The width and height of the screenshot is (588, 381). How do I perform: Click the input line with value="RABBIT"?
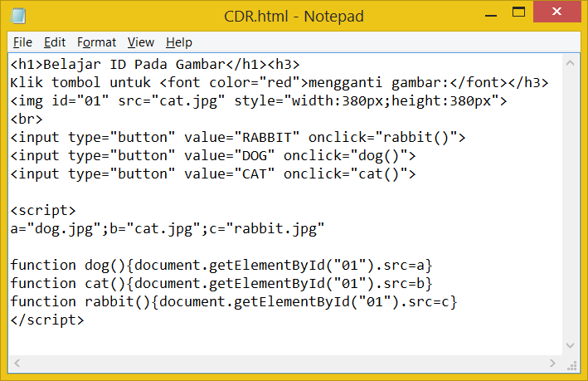(238, 138)
